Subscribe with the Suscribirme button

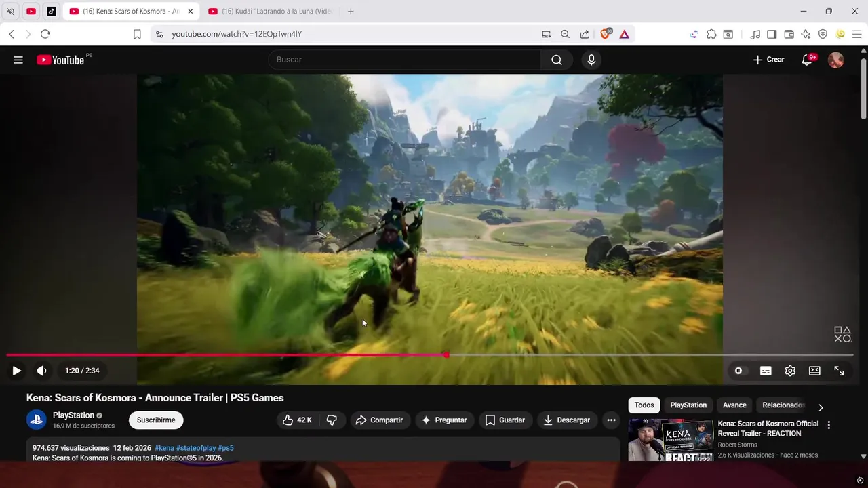(x=156, y=420)
